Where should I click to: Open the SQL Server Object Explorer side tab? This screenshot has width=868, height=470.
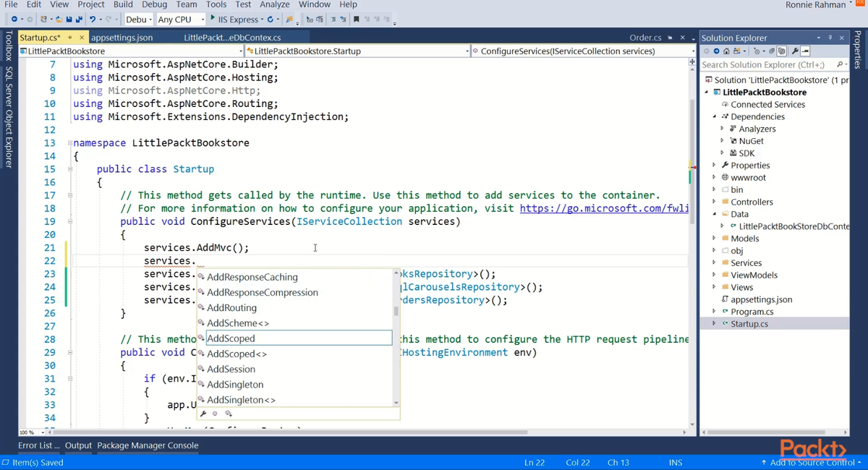click(9, 117)
